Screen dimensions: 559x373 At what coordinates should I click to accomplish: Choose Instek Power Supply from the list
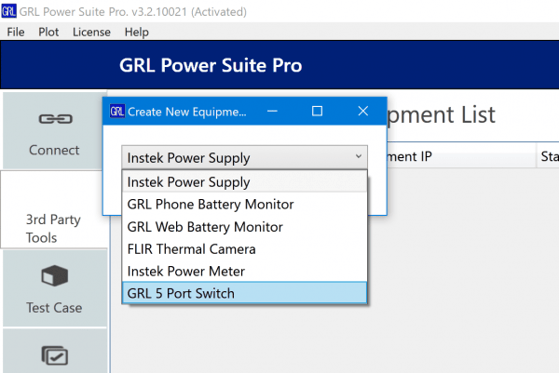[x=244, y=182]
